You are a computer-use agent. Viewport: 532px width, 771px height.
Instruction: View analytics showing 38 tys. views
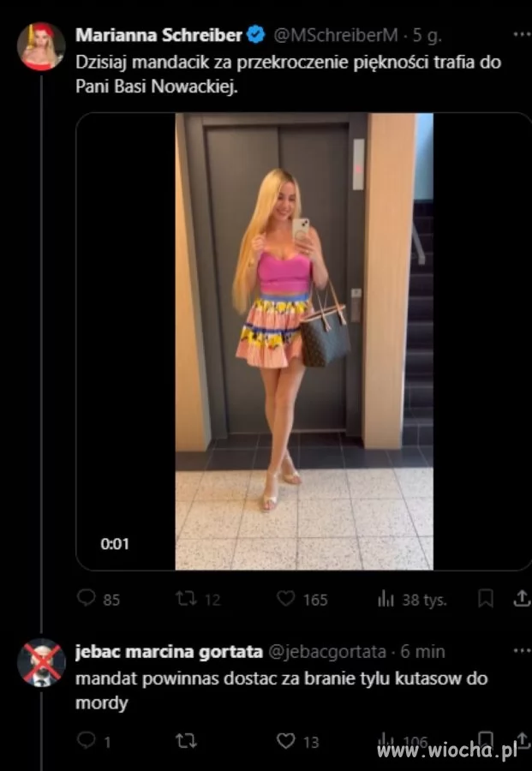coord(386,599)
